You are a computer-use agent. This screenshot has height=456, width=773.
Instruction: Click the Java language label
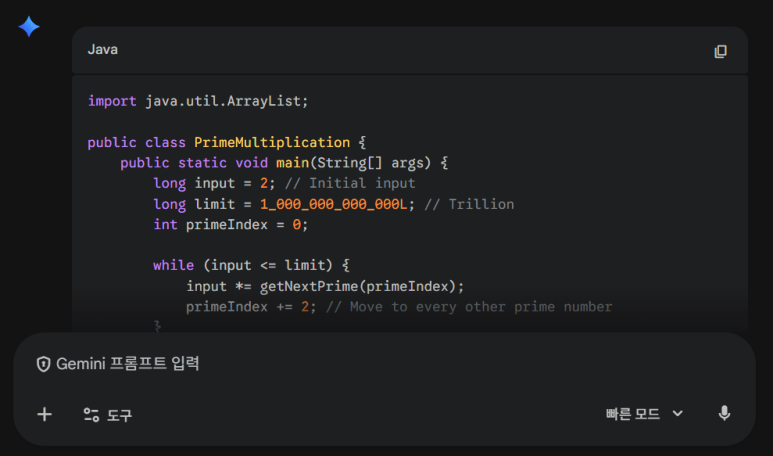pos(103,49)
